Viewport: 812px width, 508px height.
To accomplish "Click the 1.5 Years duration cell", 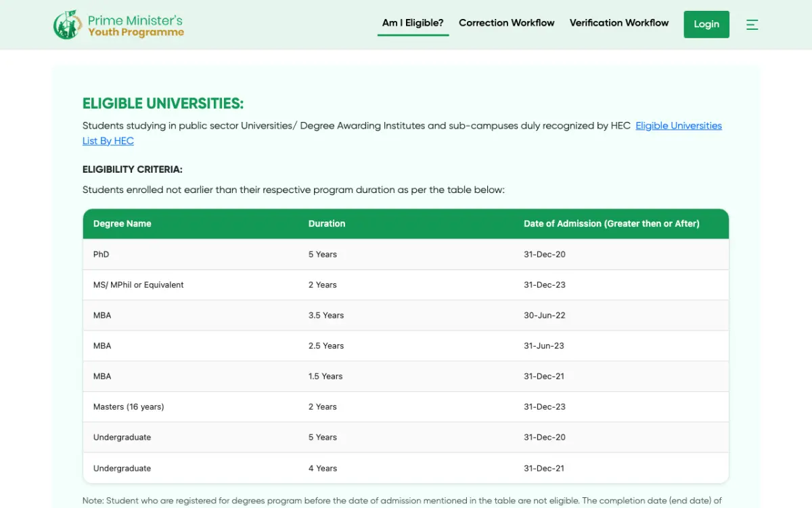I will (x=325, y=376).
